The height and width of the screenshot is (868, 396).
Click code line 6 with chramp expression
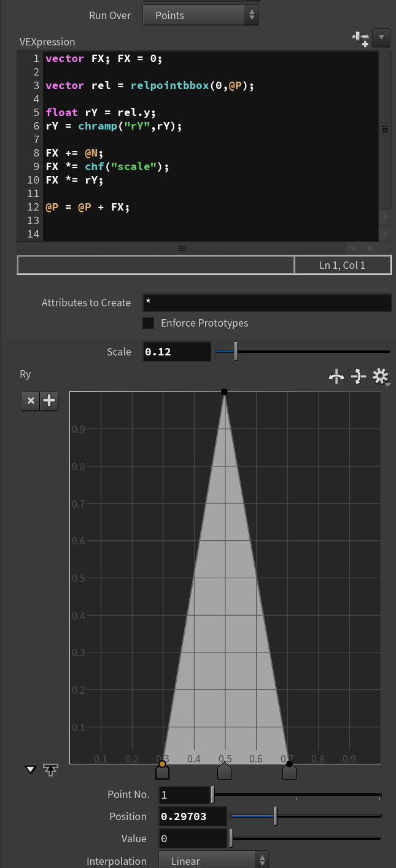(114, 126)
